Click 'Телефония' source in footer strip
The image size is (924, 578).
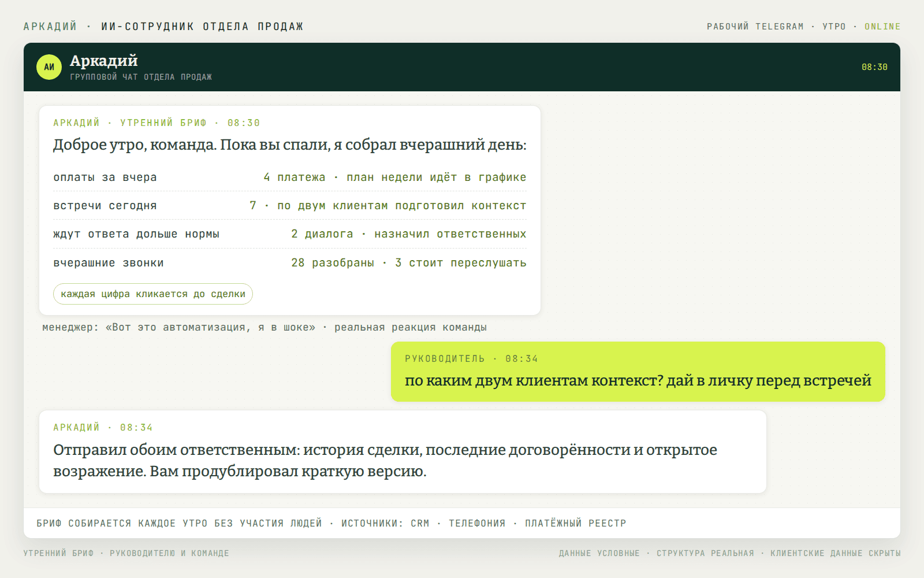(x=477, y=523)
